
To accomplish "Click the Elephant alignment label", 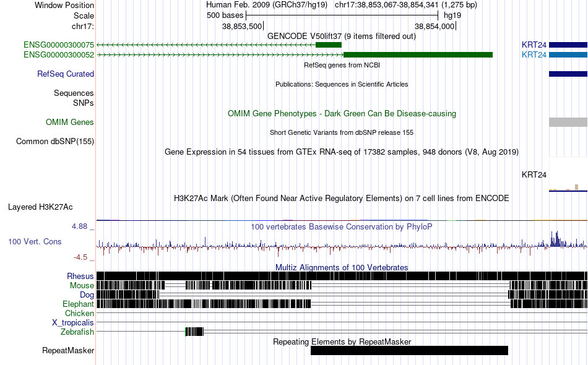I will pyautogui.click(x=79, y=304).
